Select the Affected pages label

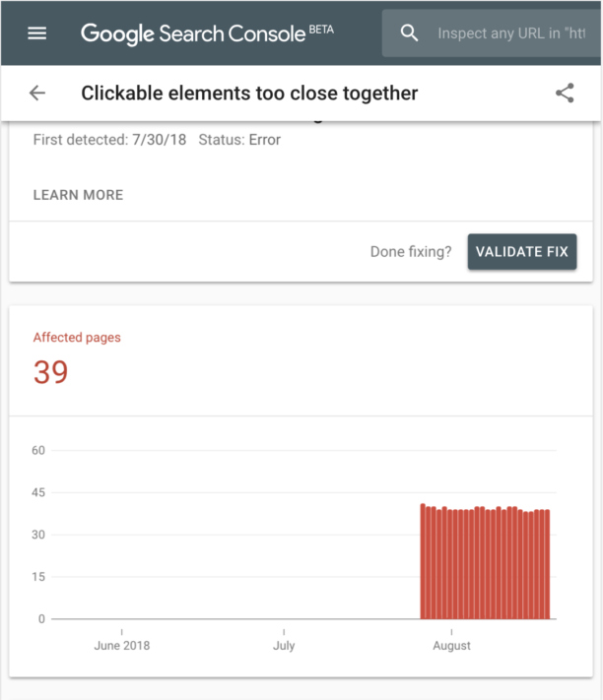point(77,338)
